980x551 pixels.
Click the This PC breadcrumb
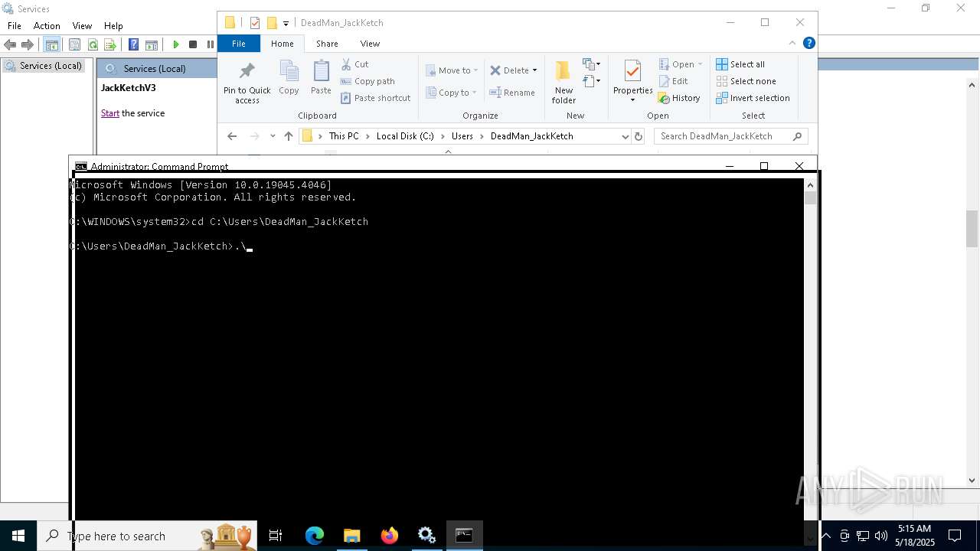344,136
